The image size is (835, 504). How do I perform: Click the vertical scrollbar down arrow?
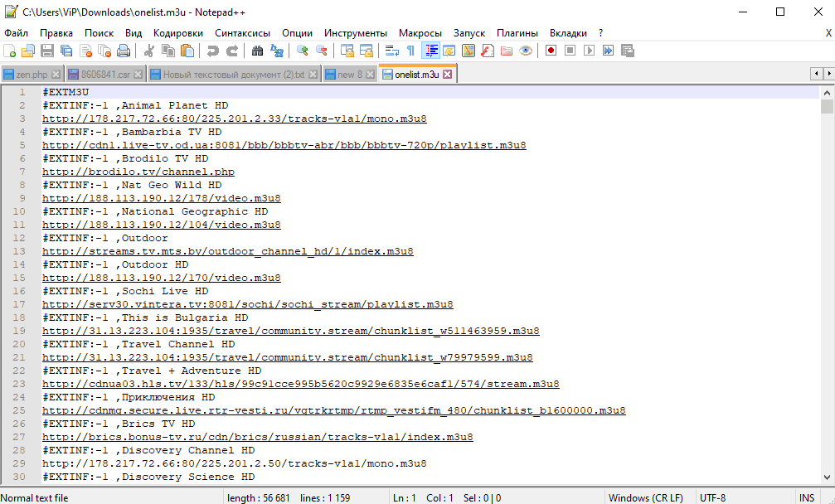[827, 476]
